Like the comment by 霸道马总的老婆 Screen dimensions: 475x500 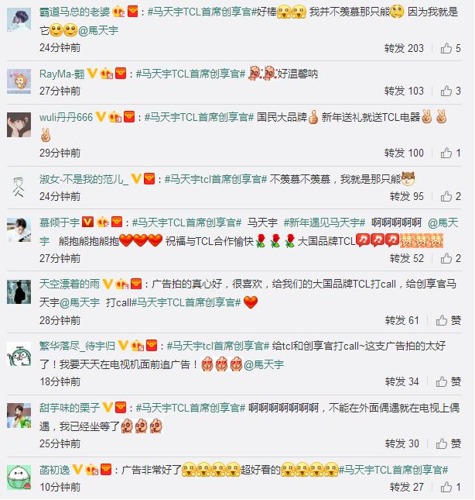coord(446,48)
